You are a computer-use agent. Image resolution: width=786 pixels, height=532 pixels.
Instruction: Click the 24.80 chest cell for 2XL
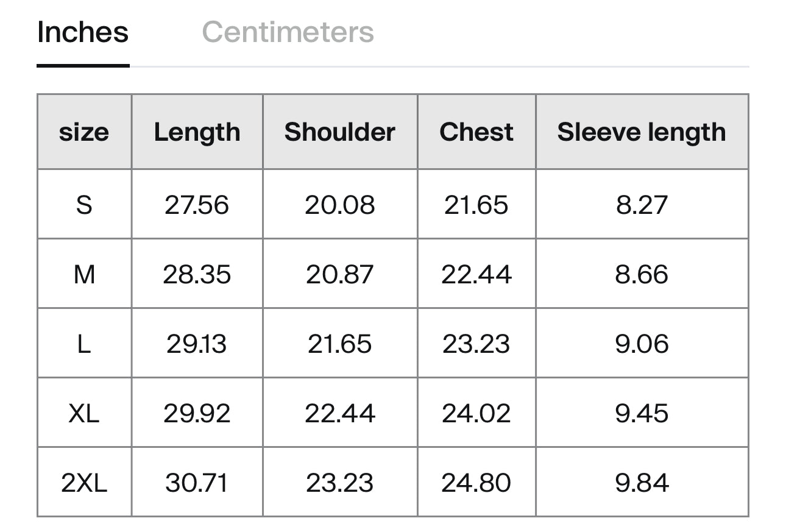pos(476,483)
